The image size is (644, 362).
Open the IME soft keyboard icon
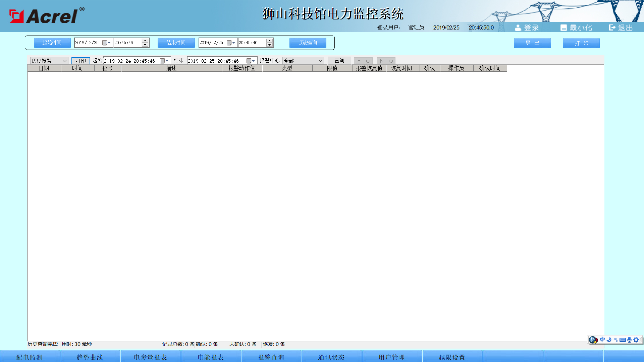623,340
